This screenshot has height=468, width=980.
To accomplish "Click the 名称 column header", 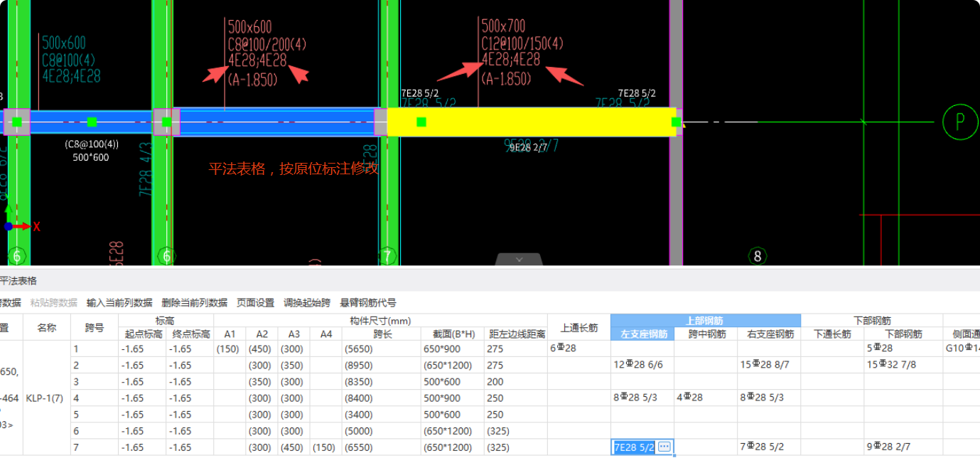I will click(47, 328).
